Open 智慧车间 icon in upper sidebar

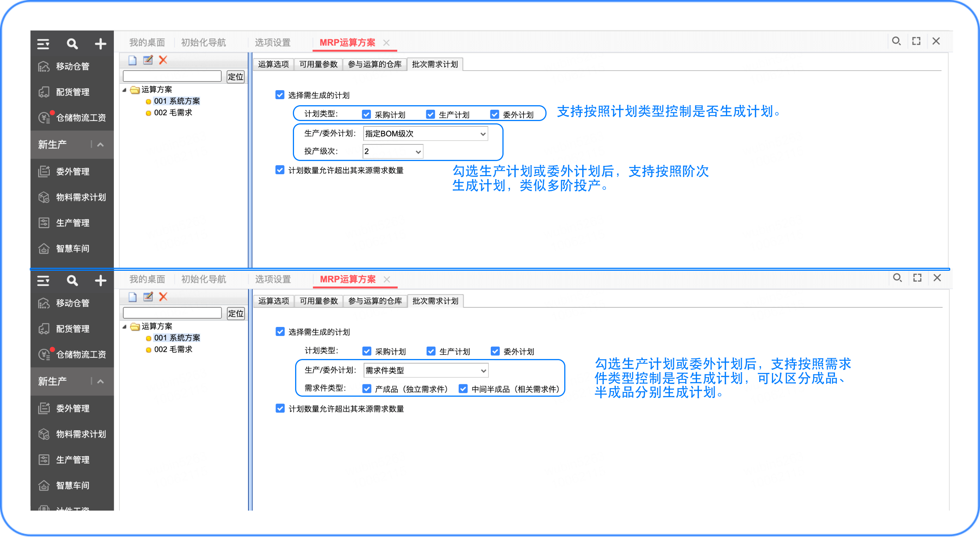[44, 249]
